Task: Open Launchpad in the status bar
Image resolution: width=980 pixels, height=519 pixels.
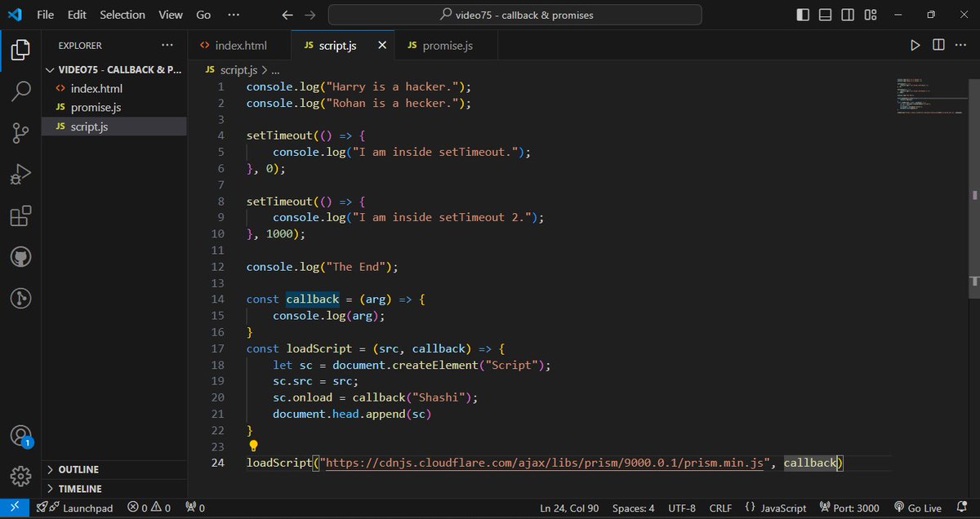Action: click(75, 508)
